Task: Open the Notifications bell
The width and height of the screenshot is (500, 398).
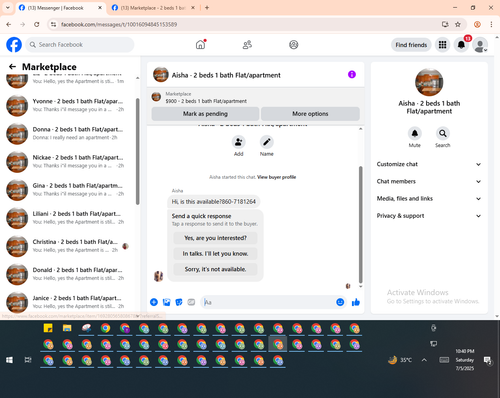Action: [461, 45]
